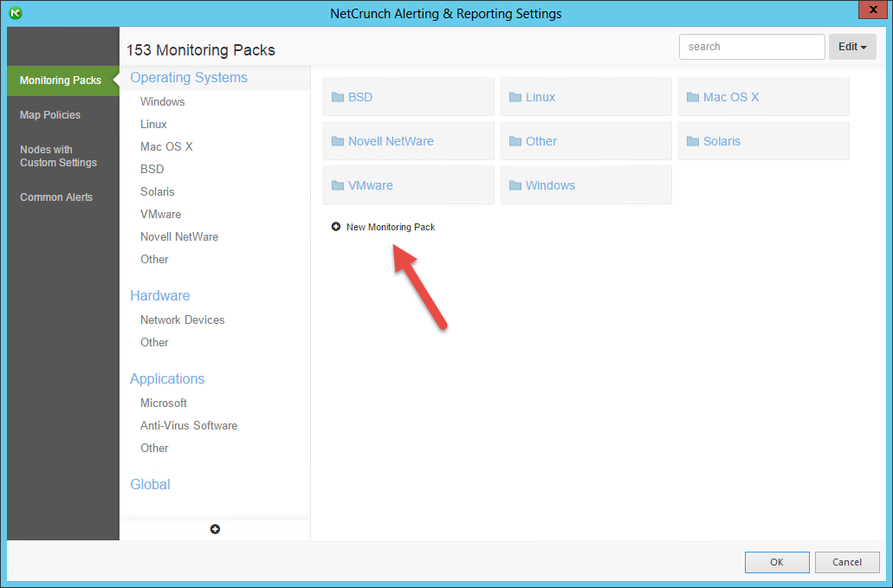This screenshot has height=588, width=893.
Task: Switch to Monitoring Packs tab
Action: [x=63, y=81]
